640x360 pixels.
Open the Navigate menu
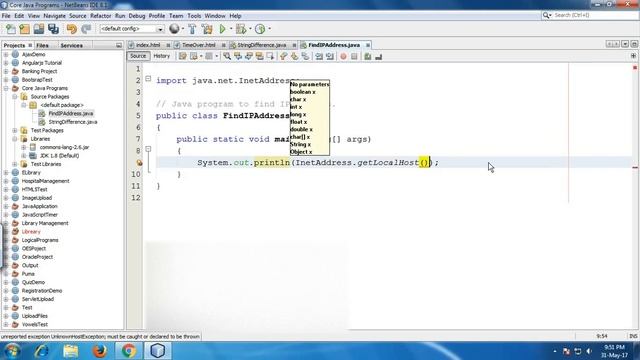point(54,16)
